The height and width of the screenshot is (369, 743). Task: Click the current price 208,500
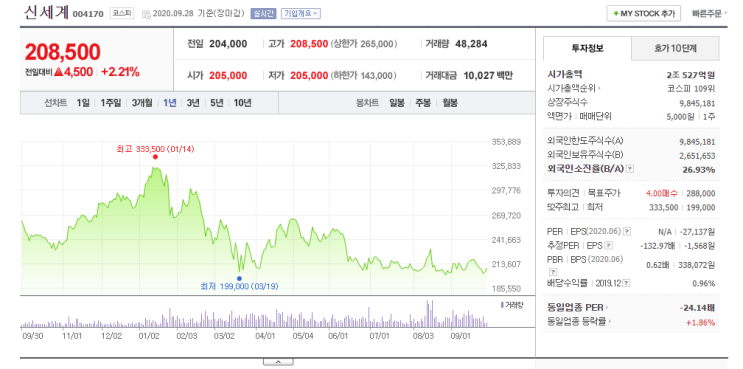[x=63, y=52]
